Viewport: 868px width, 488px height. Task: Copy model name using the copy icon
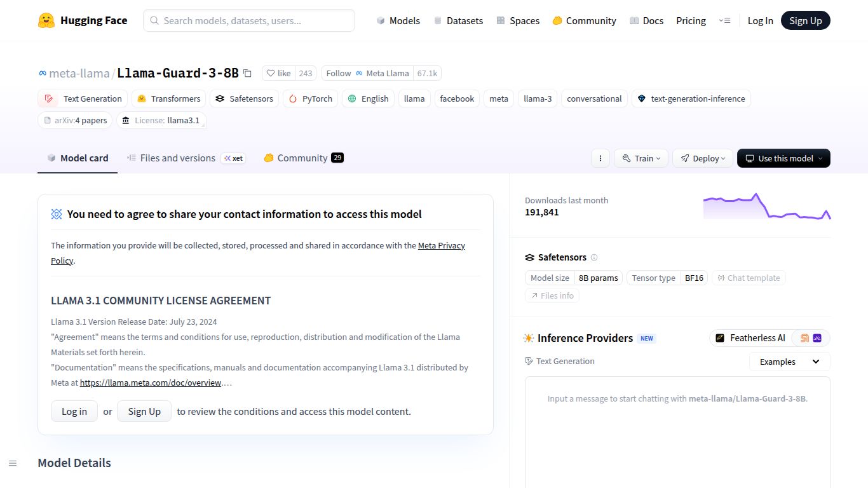(x=247, y=74)
